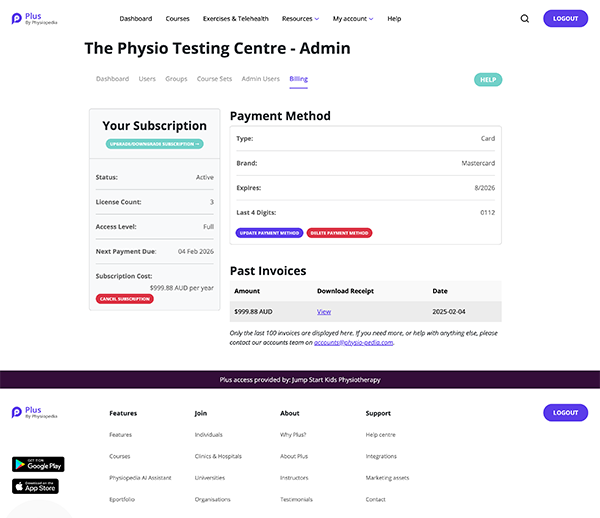Expand the My account dropdown menu
Image resolution: width=600 pixels, height=518 pixels.
[x=353, y=18]
